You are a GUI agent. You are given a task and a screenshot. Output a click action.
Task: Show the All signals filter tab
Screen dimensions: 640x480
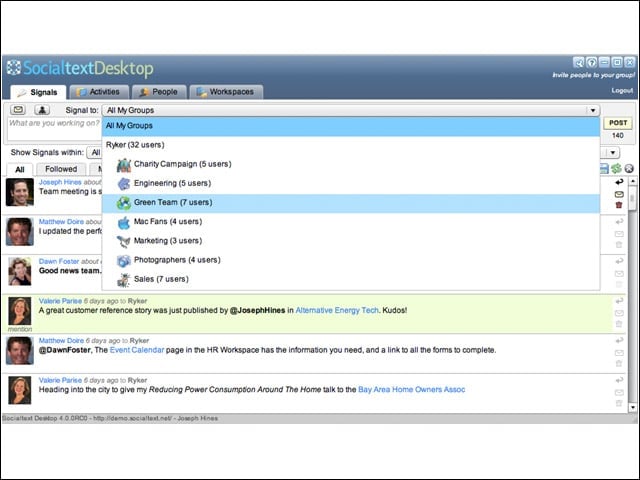click(20, 169)
